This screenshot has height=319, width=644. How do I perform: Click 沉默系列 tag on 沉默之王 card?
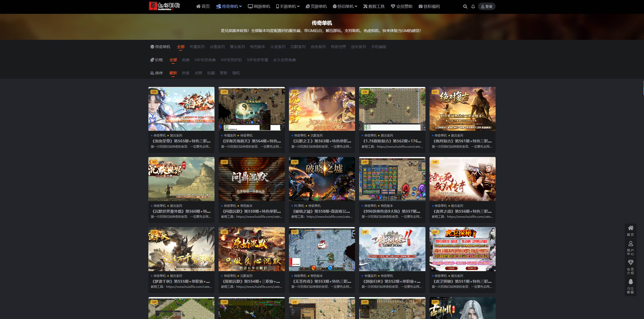click(316, 136)
